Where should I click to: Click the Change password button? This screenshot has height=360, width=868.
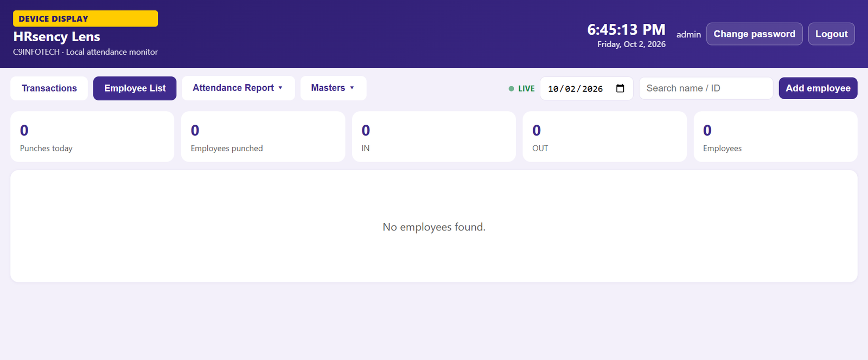(754, 34)
